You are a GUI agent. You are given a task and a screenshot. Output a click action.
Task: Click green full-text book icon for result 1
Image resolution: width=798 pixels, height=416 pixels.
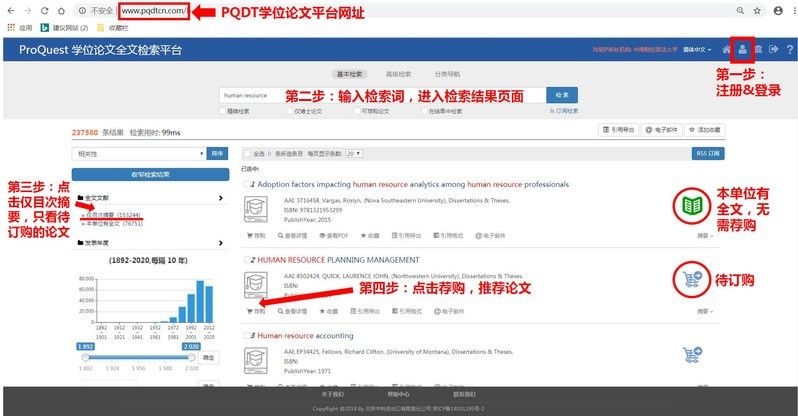pos(692,206)
